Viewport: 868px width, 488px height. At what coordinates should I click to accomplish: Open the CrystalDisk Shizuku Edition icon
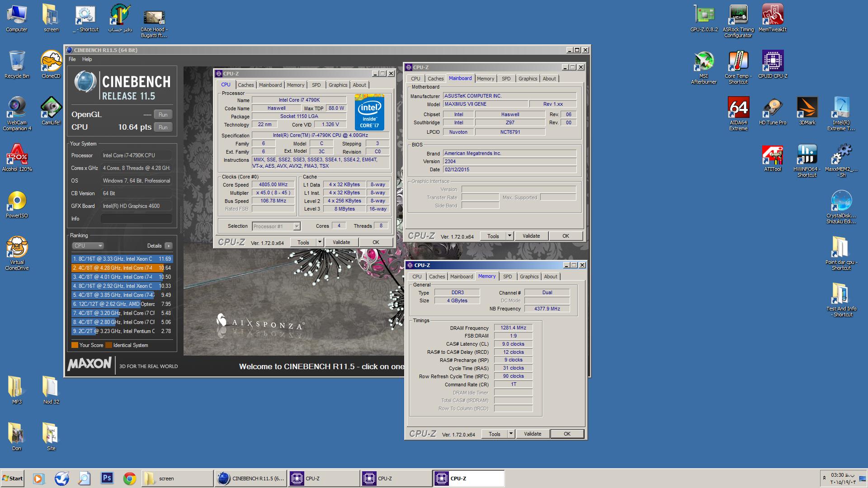pyautogui.click(x=841, y=206)
